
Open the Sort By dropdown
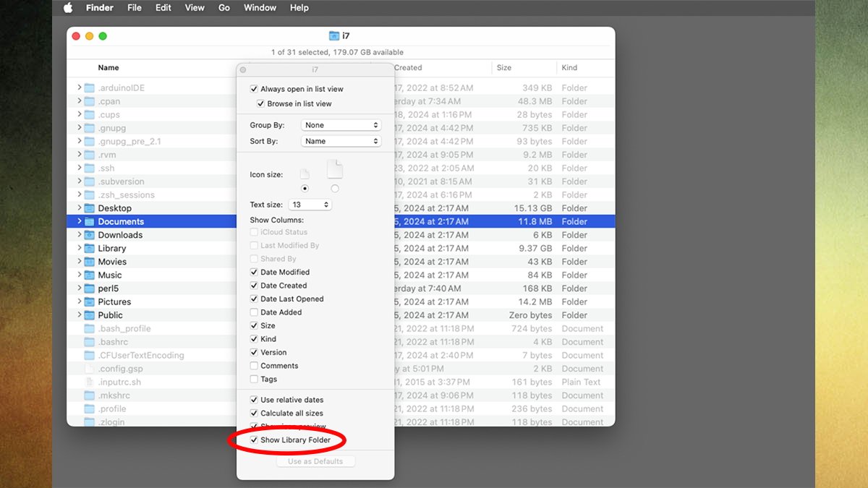[341, 141]
